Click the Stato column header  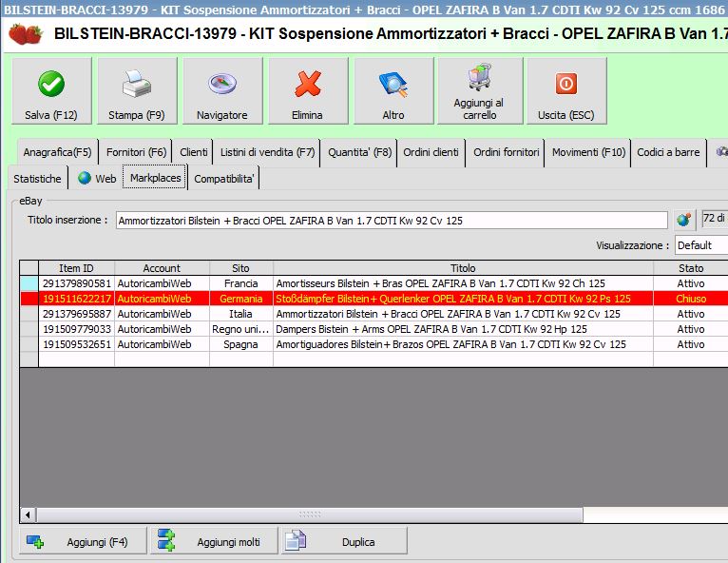(691, 268)
